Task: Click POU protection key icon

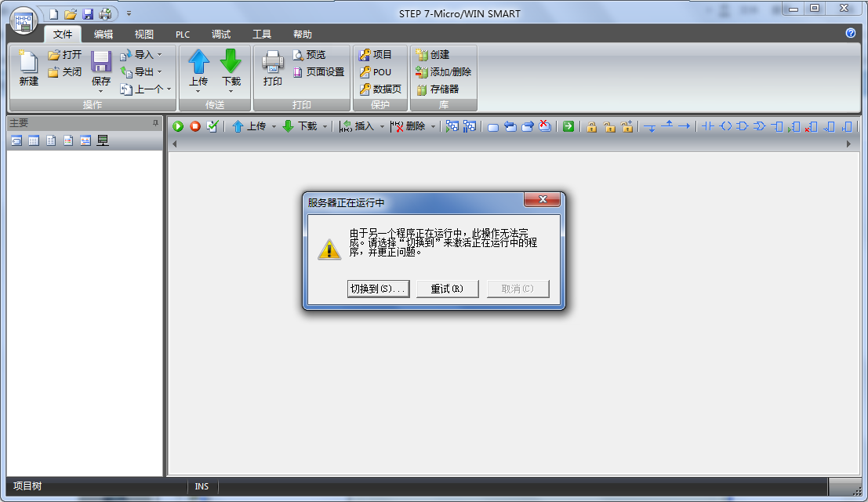Action: (365, 72)
